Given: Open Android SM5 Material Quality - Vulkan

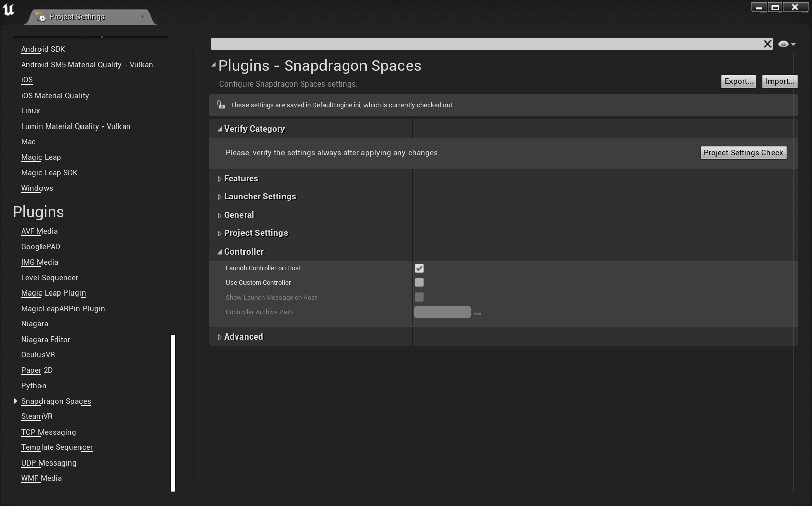Looking at the screenshot, I should coord(87,65).
